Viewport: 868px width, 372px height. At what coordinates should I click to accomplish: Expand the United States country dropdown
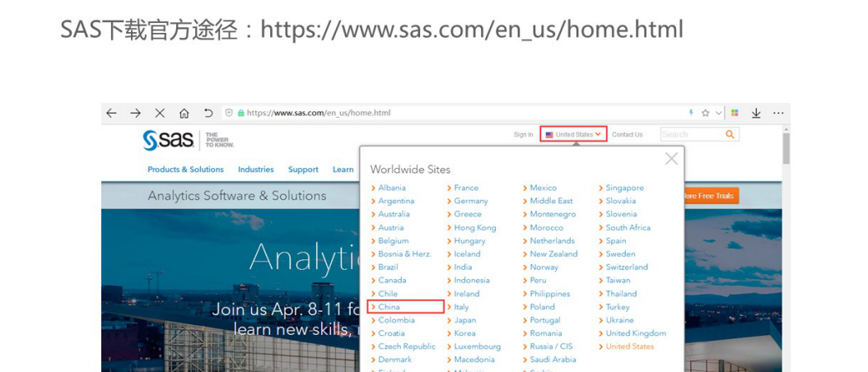point(573,134)
